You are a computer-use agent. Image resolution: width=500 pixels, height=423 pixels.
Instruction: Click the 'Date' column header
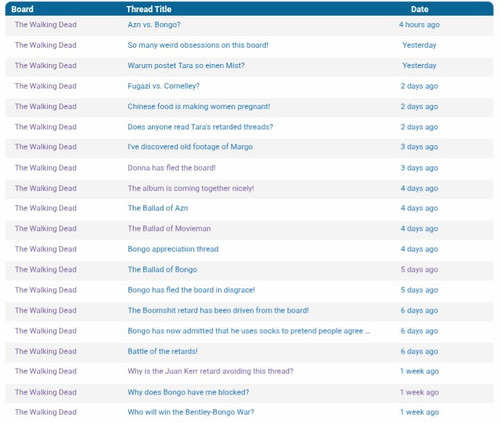point(419,9)
